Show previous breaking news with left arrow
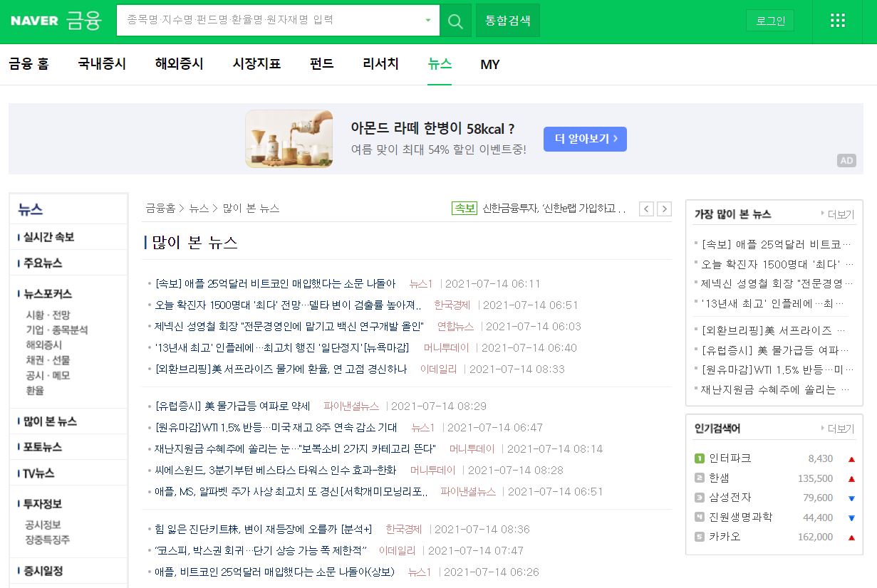 [x=646, y=209]
